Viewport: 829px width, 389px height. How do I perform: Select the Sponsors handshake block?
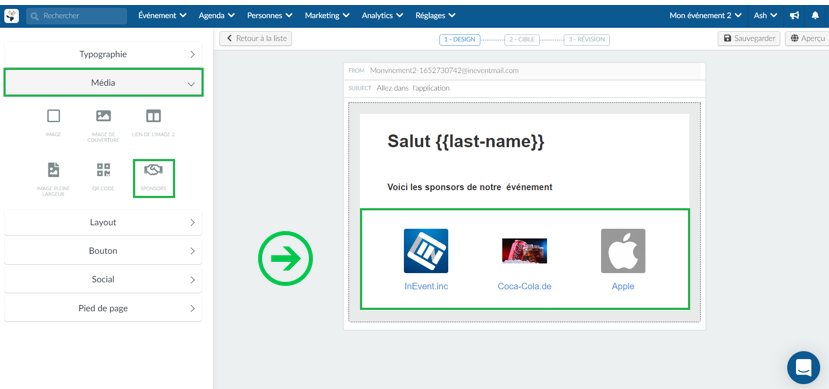pyautogui.click(x=153, y=178)
